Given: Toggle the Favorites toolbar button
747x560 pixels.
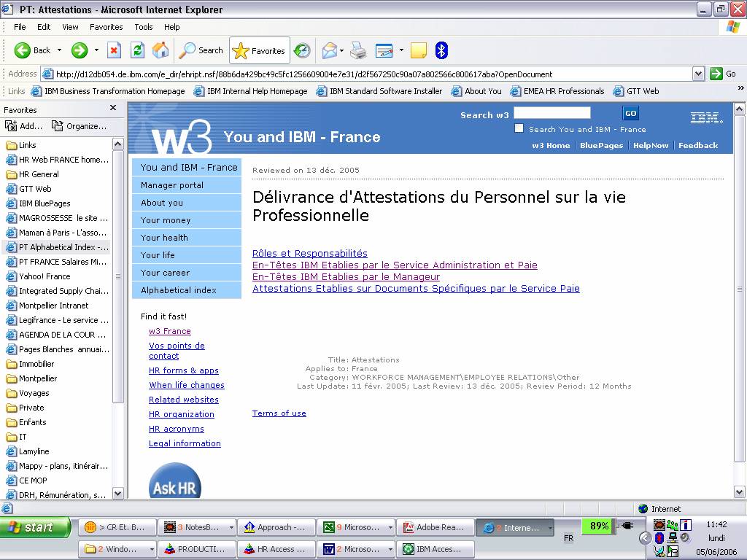Looking at the screenshot, I should (x=259, y=50).
